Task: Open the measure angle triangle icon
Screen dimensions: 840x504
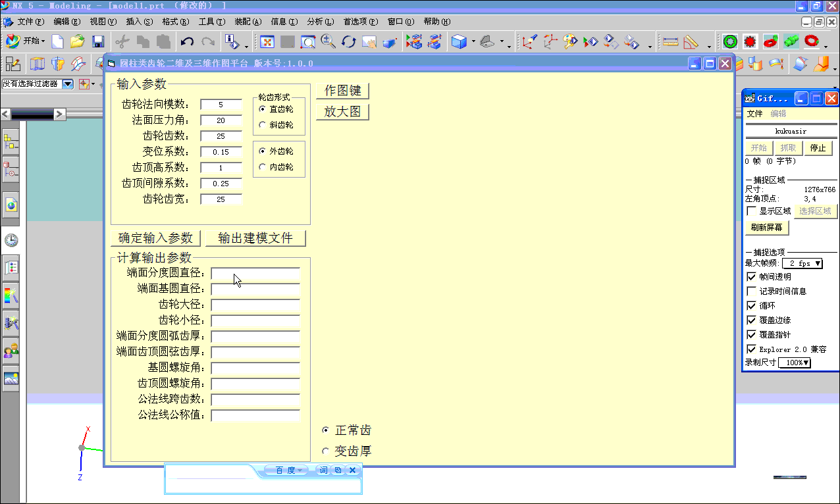Action: 691,42
